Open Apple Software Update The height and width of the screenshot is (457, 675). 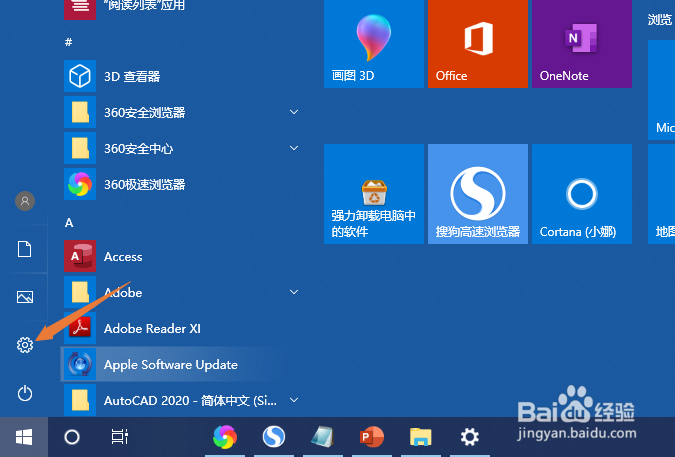(x=181, y=364)
